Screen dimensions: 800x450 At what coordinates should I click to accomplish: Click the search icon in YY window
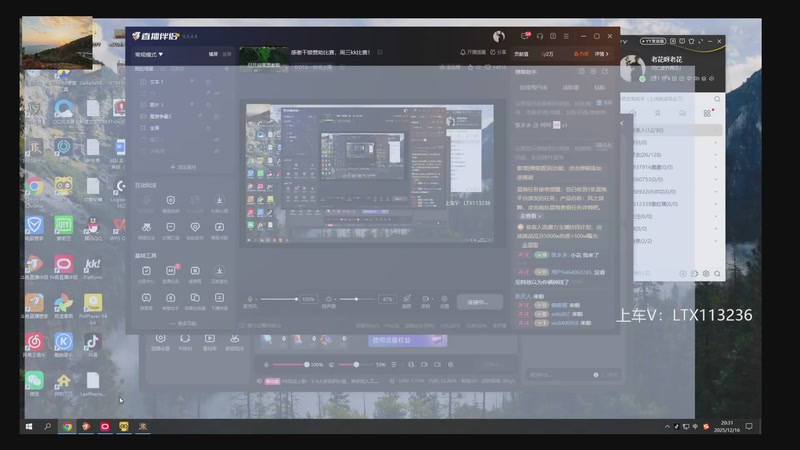click(x=717, y=99)
